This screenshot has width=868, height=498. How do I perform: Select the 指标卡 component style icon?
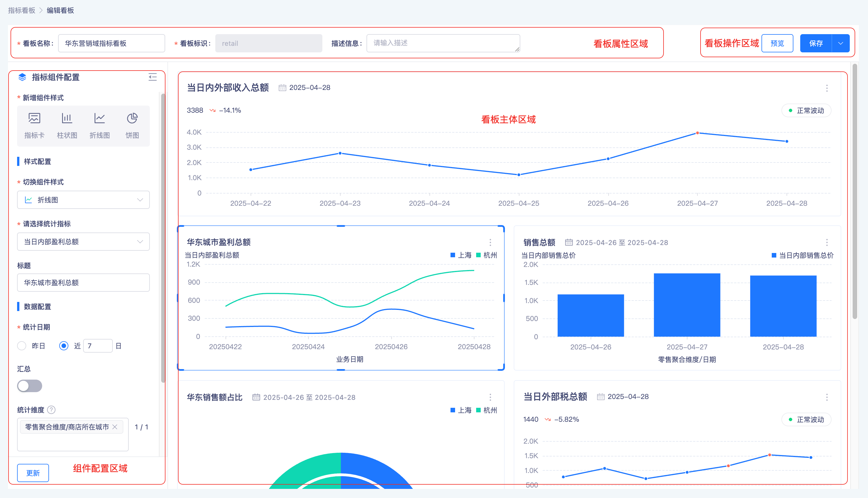[34, 125]
